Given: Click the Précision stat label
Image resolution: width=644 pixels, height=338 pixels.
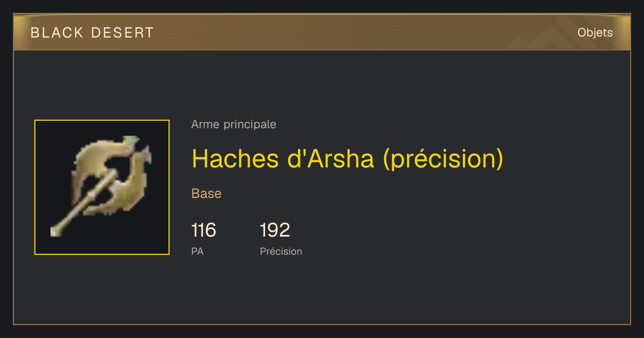Looking at the screenshot, I should click(x=281, y=251).
